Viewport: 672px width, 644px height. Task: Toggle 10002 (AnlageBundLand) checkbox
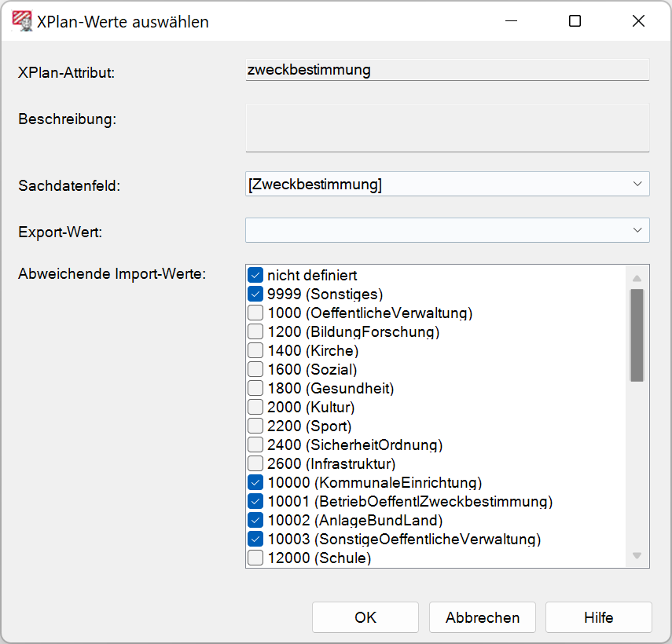(x=255, y=521)
